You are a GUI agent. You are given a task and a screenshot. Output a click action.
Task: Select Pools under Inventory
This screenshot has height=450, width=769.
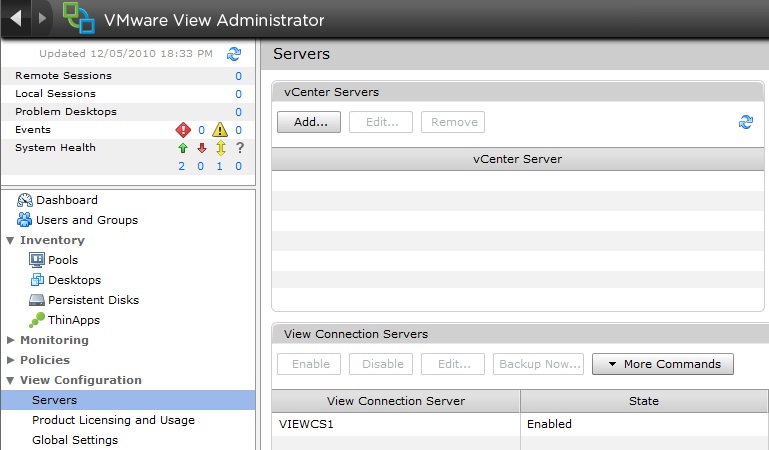(x=63, y=260)
